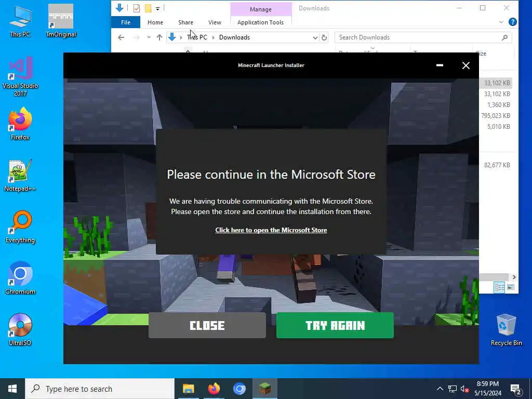The image size is (532, 399).
Task: Click the search magnifier icon in Explorer
Action: pyautogui.click(x=505, y=37)
